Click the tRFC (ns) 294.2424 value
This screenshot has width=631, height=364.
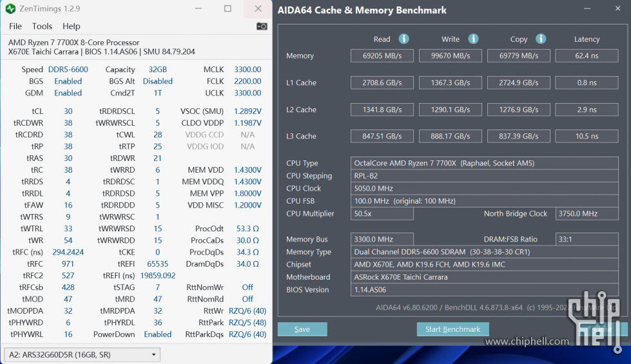click(x=68, y=252)
